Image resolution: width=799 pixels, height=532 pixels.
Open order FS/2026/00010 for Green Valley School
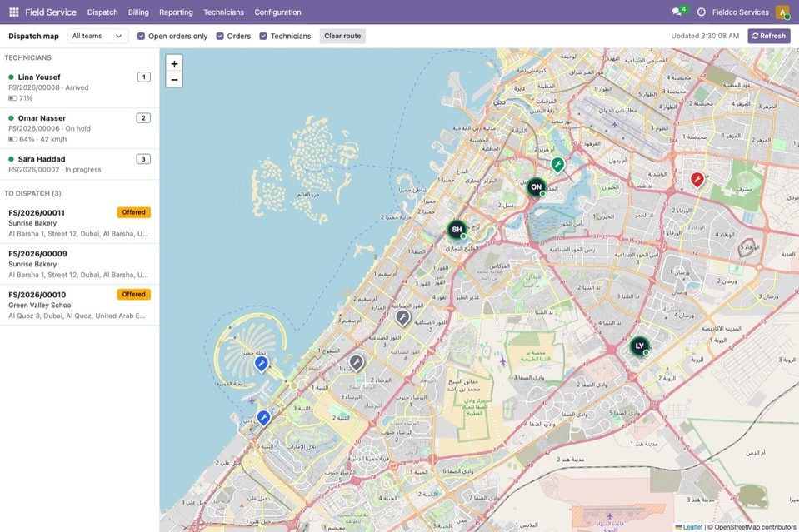tap(79, 305)
